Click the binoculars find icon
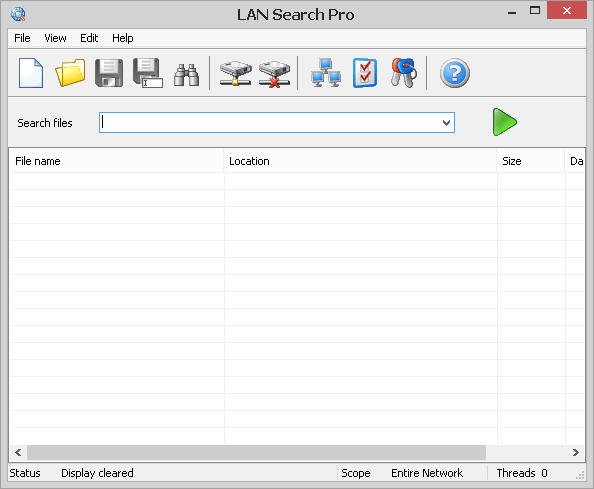594x489 pixels. point(186,75)
